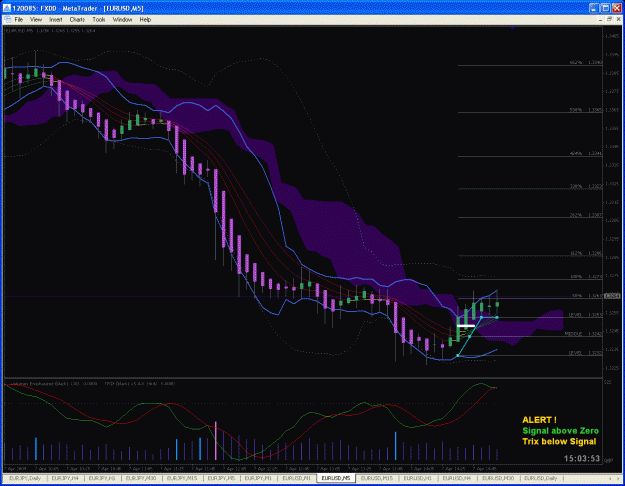This screenshot has width=625, height=486.
Task: Click the chart document icon beside File
Action: point(7,20)
